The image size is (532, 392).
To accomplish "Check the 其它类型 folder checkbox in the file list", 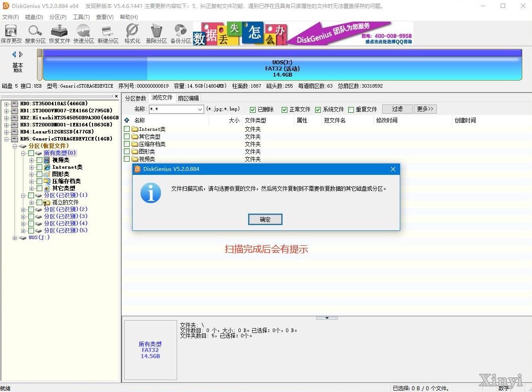I will [x=127, y=137].
